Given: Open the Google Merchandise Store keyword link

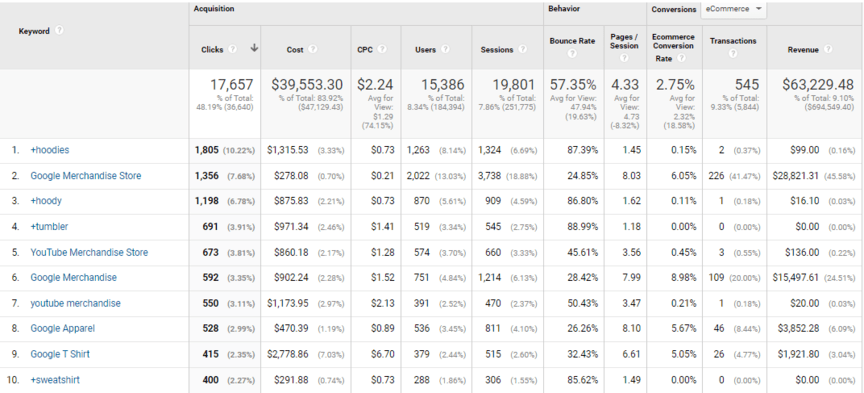Looking at the screenshot, I should click(x=85, y=176).
